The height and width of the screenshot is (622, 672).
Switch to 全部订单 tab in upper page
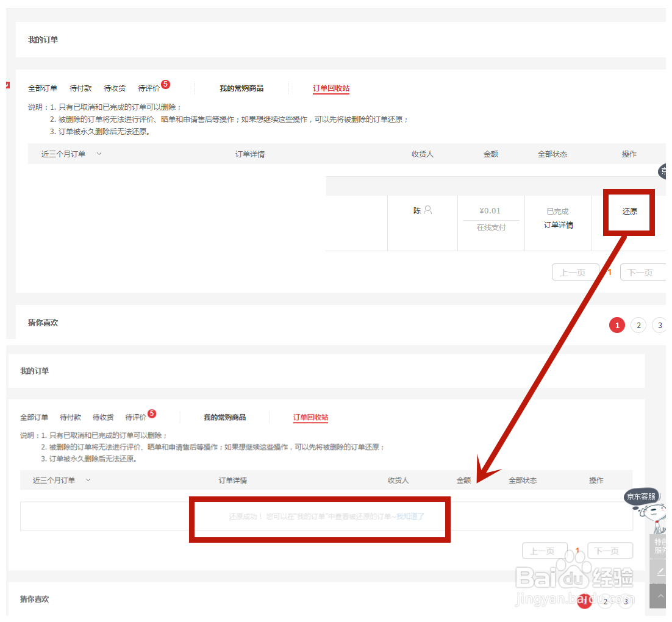tap(43, 88)
